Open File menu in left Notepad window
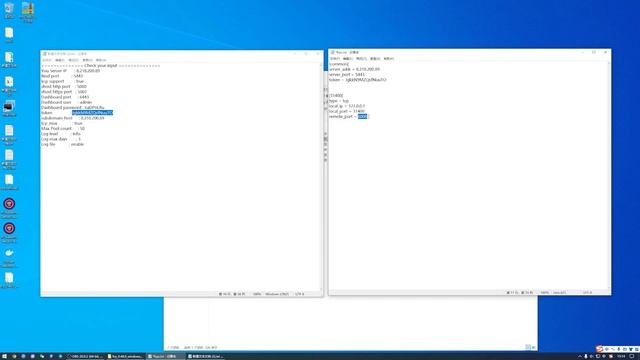The height and width of the screenshot is (360, 640). coord(47,60)
